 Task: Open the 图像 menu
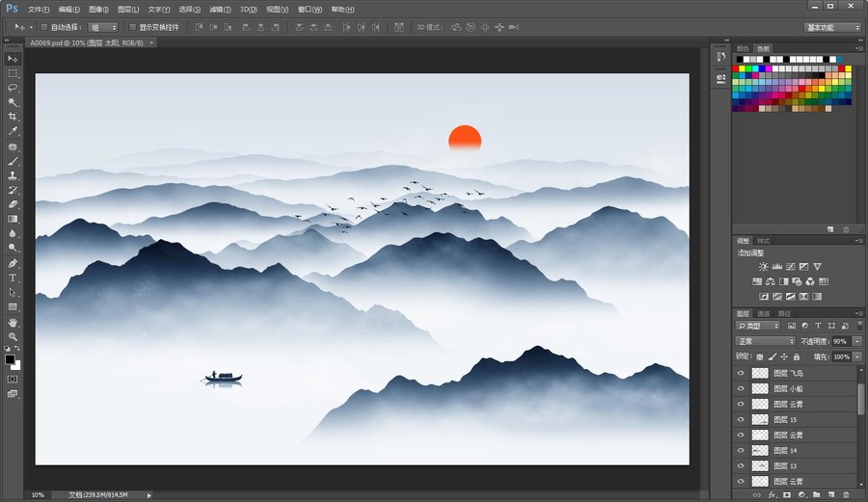[98, 10]
